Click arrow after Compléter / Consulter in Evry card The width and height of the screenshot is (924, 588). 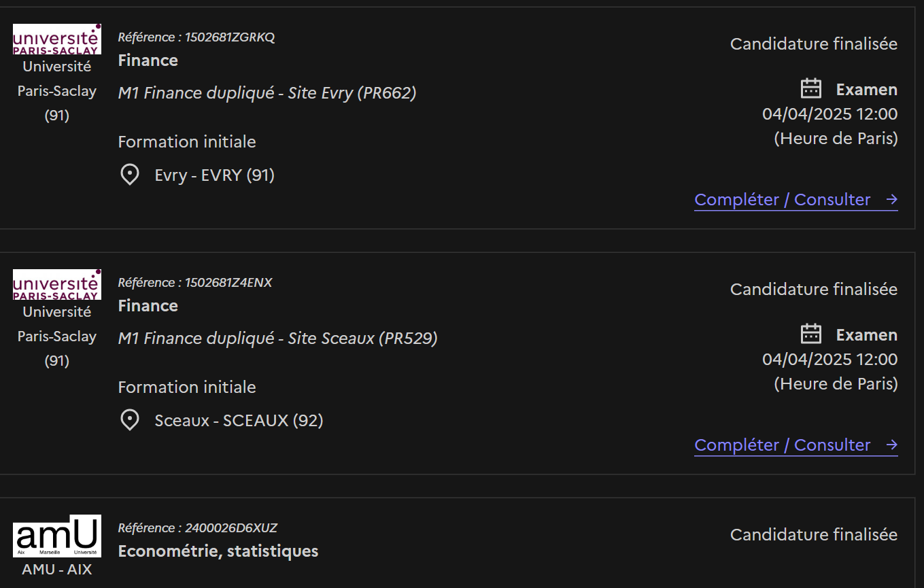pos(892,200)
